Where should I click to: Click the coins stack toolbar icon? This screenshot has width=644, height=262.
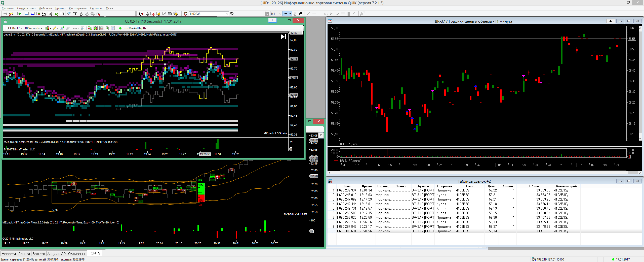tap(158, 14)
